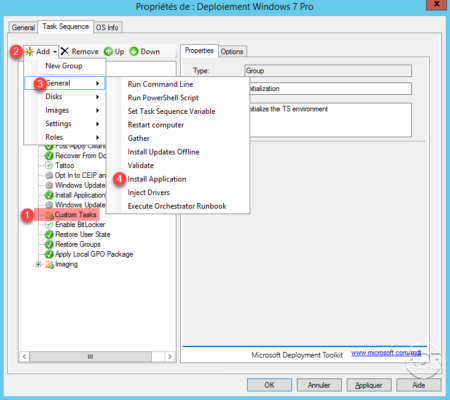The image size is (450, 400).
Task: Click the Settings submenu arrow
Action: [x=98, y=124]
